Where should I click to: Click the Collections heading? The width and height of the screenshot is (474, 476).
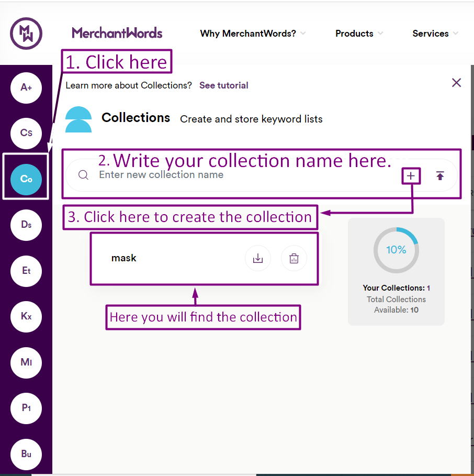click(x=136, y=117)
